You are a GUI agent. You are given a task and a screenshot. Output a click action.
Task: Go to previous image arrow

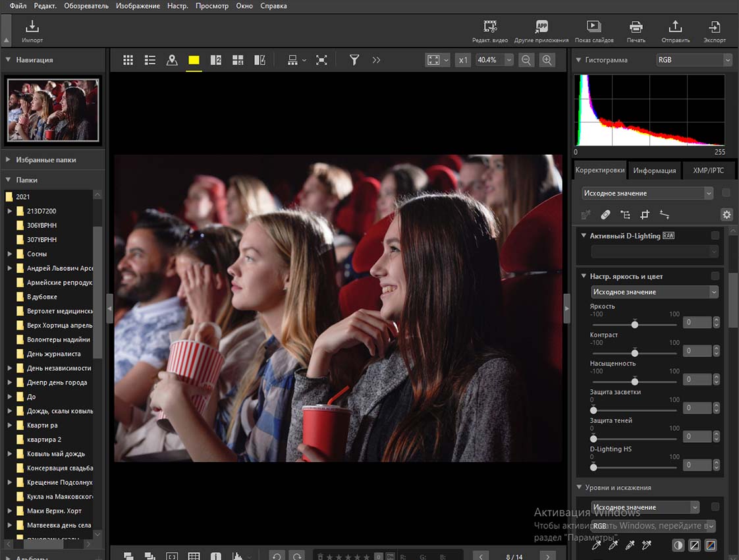coord(481,557)
